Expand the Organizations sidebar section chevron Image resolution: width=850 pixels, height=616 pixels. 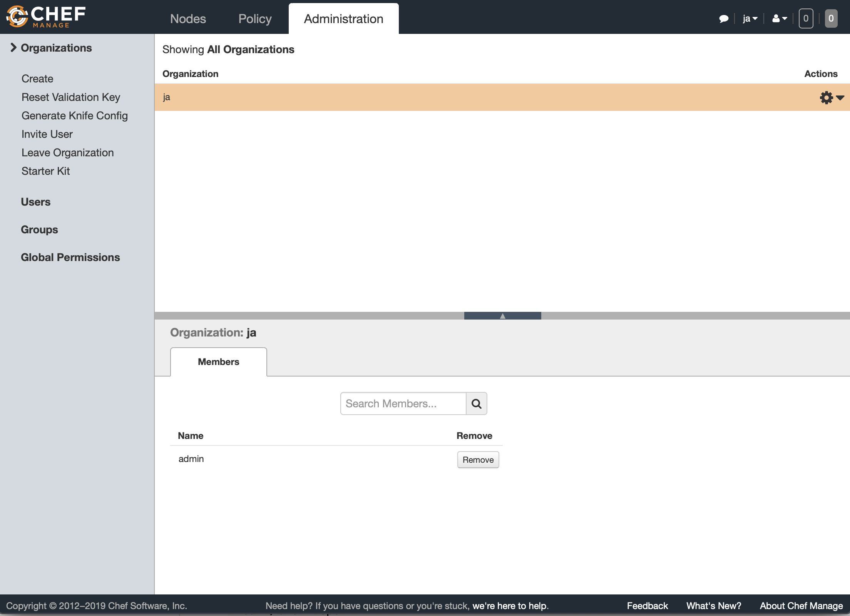(x=13, y=47)
